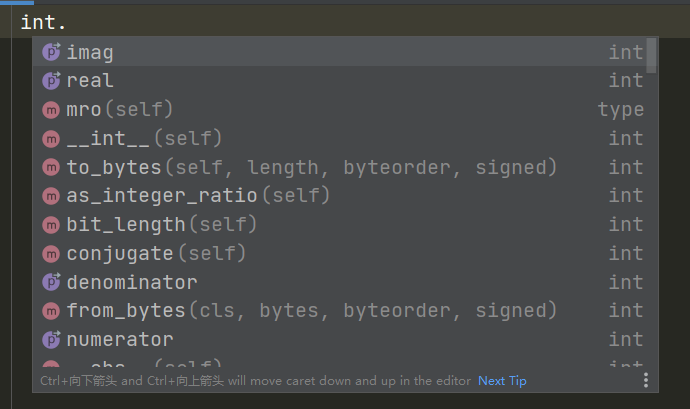Click the property icon beside denominator
The width and height of the screenshot is (690, 409).
51,282
